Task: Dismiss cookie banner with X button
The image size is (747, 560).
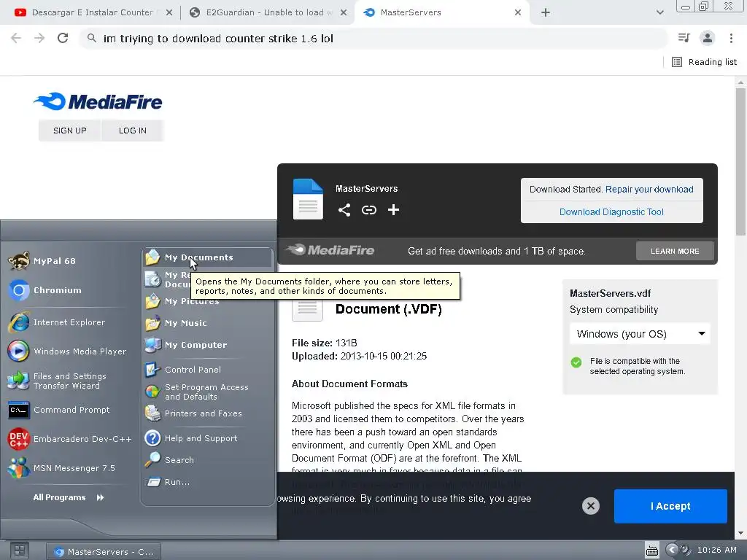Action: (x=590, y=506)
